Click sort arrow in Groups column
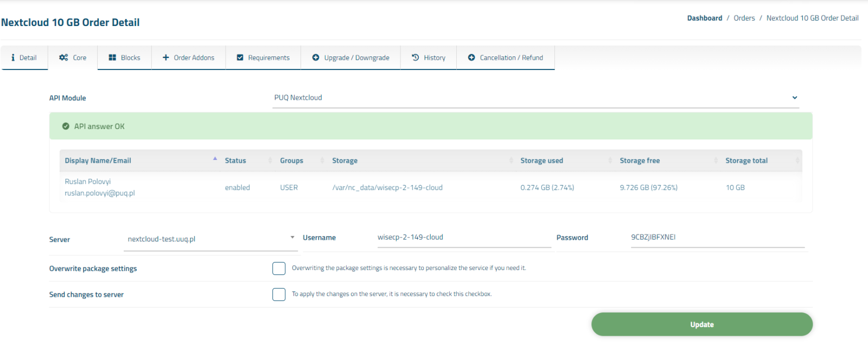868x352 pixels. (x=322, y=160)
